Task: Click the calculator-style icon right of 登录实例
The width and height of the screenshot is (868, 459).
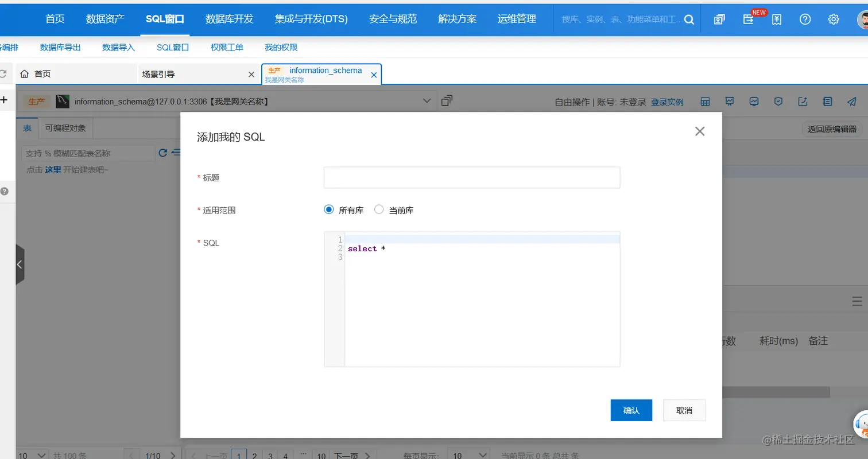Action: click(705, 102)
